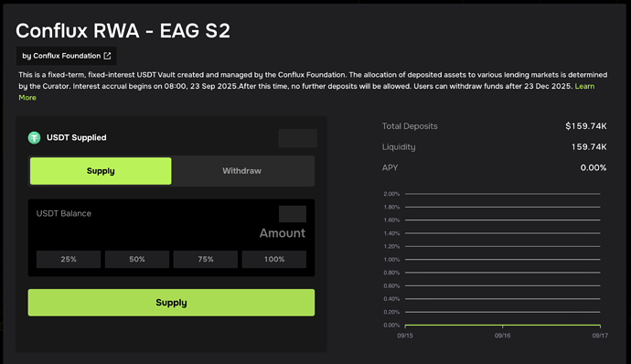Click the green USDT Tether coin icon
The width and height of the screenshot is (631, 364).
[34, 138]
